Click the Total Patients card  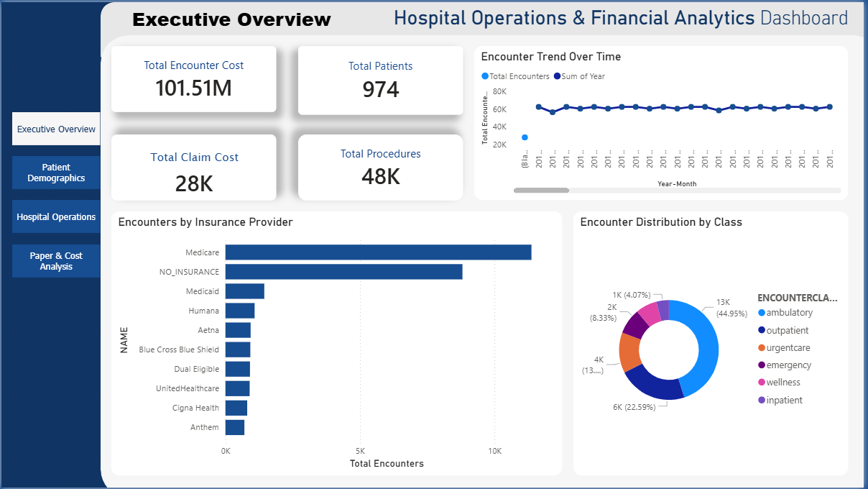pos(380,80)
